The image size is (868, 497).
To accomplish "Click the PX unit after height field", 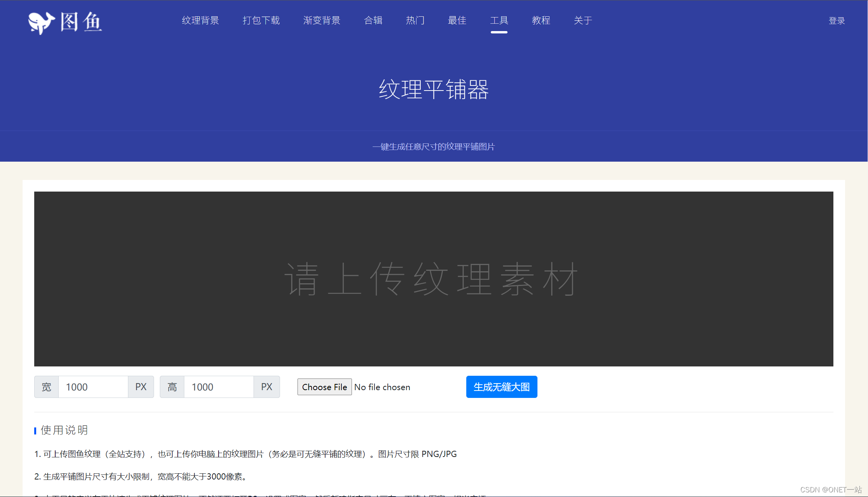I will click(266, 387).
